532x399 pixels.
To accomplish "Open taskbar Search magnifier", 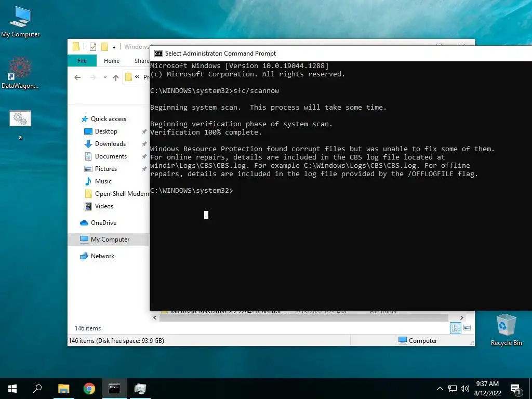I will click(x=37, y=389).
